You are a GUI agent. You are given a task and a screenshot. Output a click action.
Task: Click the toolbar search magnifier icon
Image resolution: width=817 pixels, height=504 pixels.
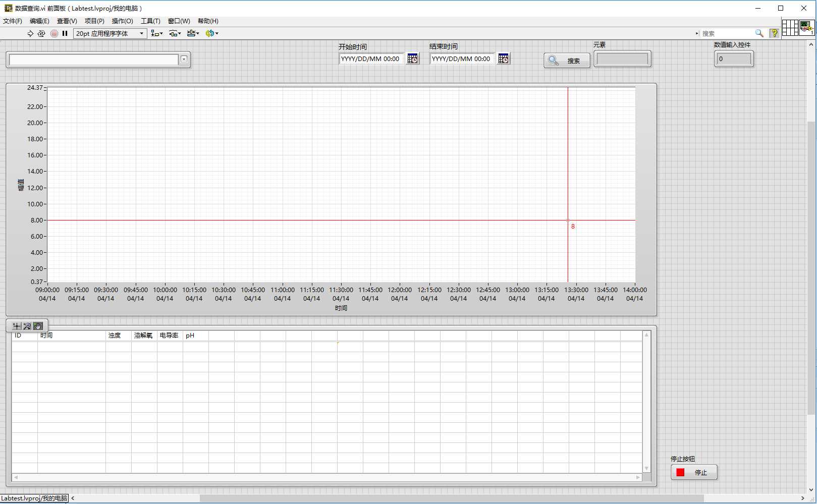[x=759, y=33]
